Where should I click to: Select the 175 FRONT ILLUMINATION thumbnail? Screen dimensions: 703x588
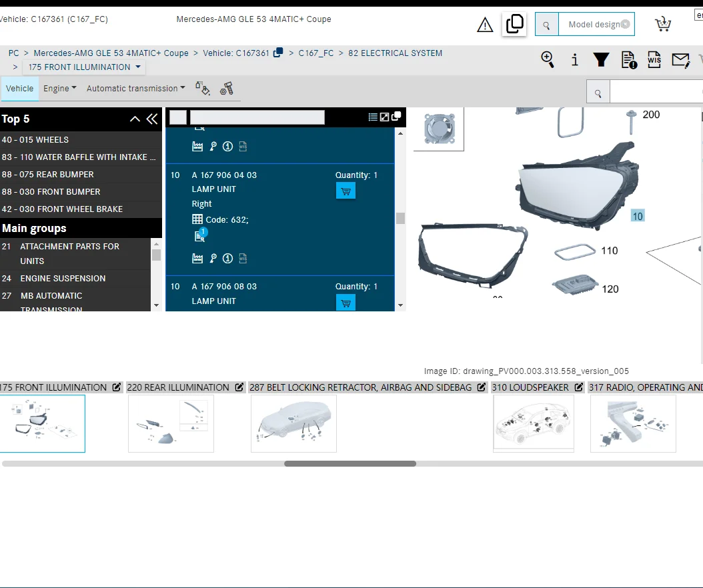click(43, 423)
